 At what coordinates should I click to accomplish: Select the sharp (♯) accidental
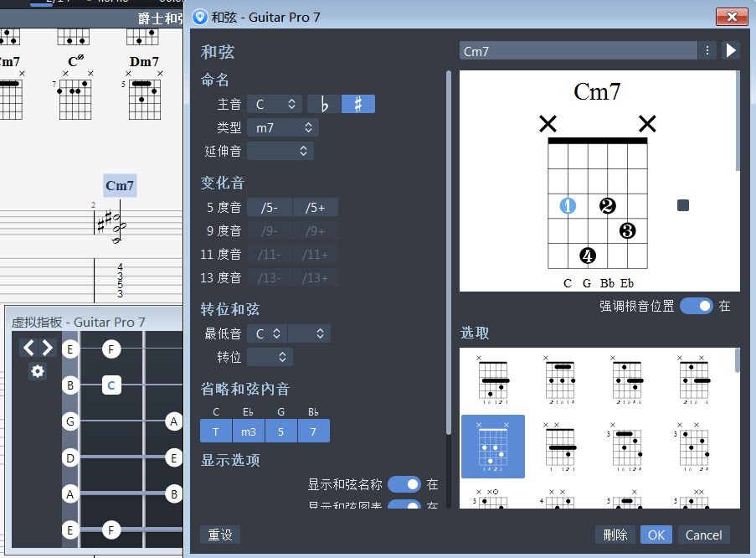358,103
